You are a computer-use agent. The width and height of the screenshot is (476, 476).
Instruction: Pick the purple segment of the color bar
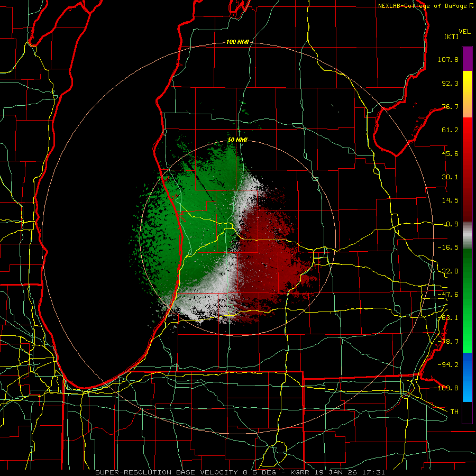tap(467, 59)
